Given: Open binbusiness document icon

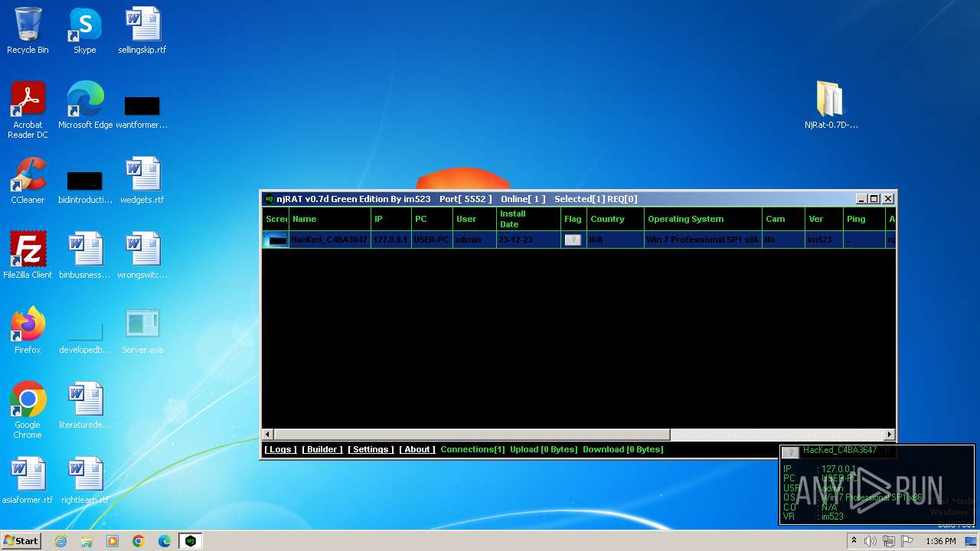Looking at the screenshot, I should click(85, 256).
